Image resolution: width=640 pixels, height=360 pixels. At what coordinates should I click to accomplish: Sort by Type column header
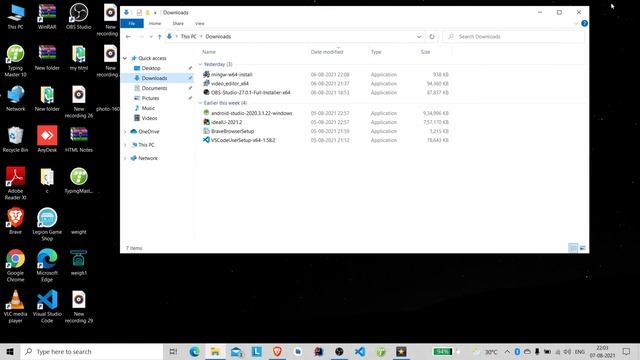376,52
